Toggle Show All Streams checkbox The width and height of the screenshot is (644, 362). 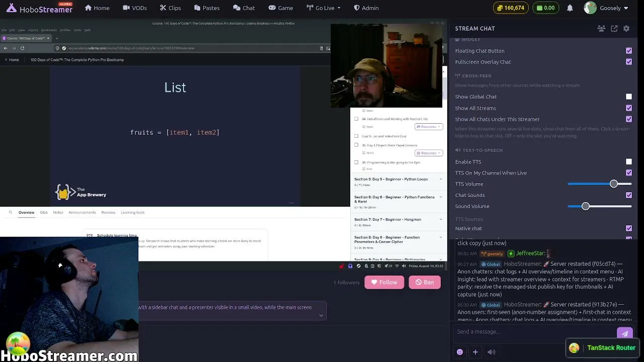[x=629, y=108]
